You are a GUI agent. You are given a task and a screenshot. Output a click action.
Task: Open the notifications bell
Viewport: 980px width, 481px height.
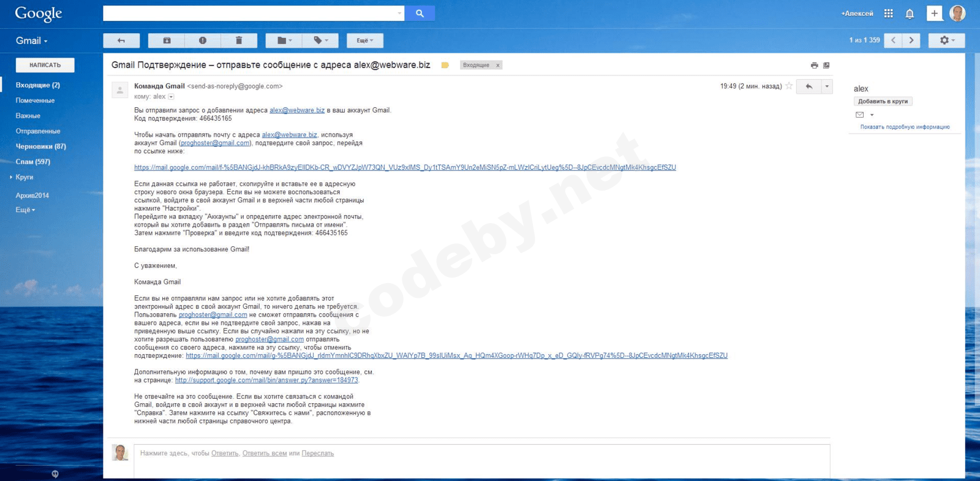[910, 13]
